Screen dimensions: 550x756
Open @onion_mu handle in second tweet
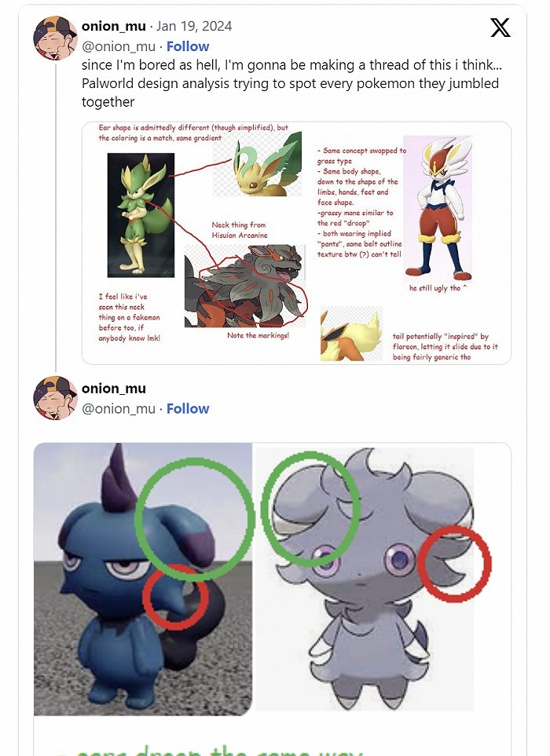(x=119, y=408)
